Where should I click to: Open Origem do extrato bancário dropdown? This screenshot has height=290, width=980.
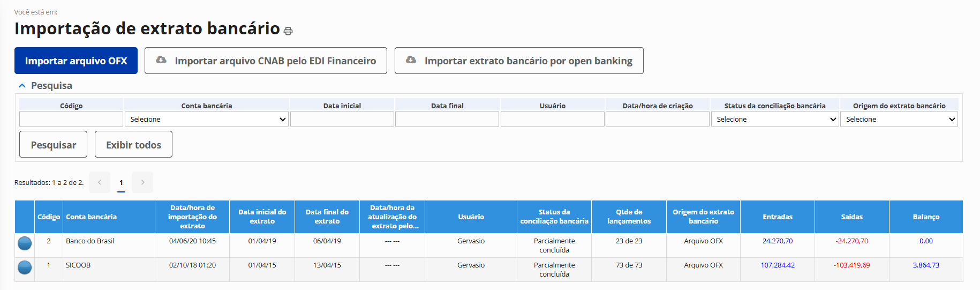click(x=899, y=119)
